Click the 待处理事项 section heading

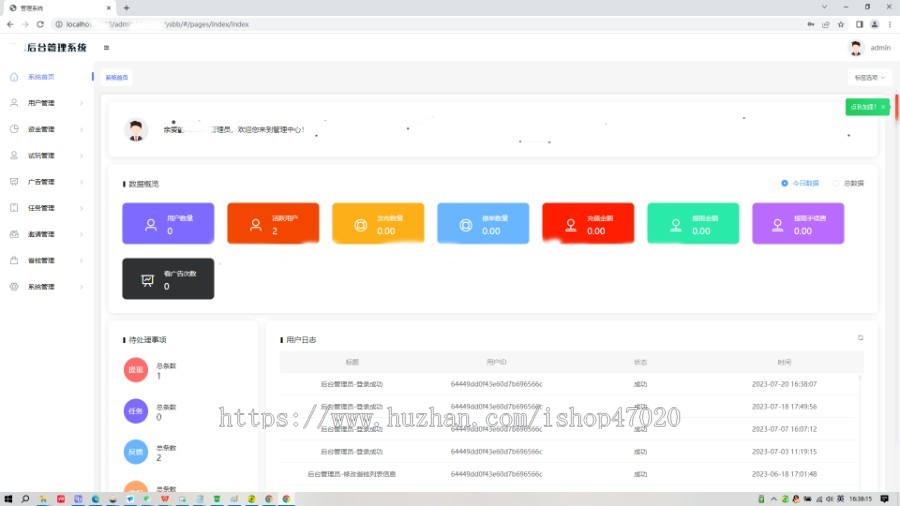pyautogui.click(x=148, y=340)
